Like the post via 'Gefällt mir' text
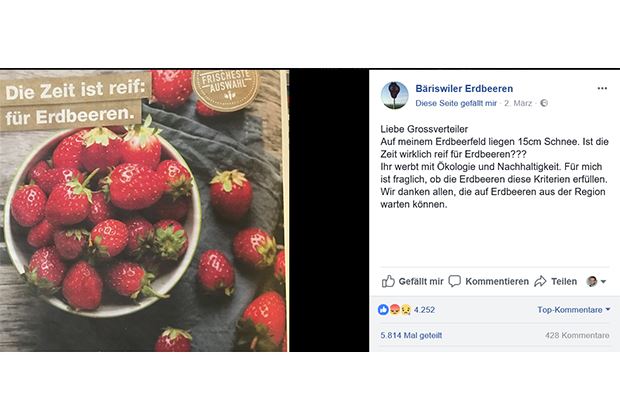Image resolution: width=620 pixels, height=420 pixels. (421, 282)
